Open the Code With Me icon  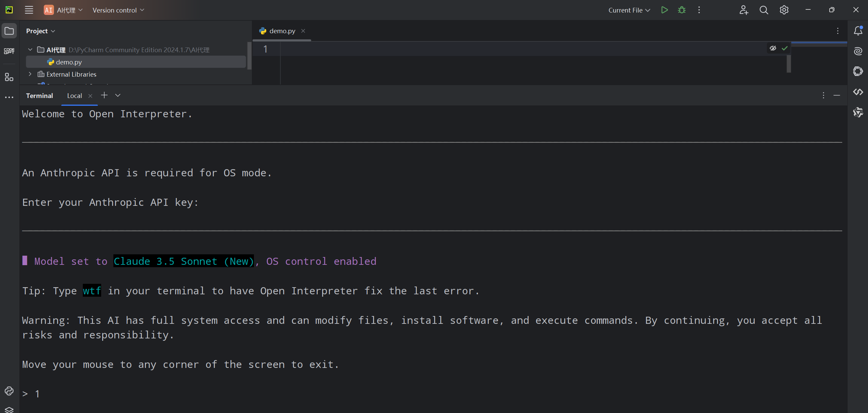point(743,10)
